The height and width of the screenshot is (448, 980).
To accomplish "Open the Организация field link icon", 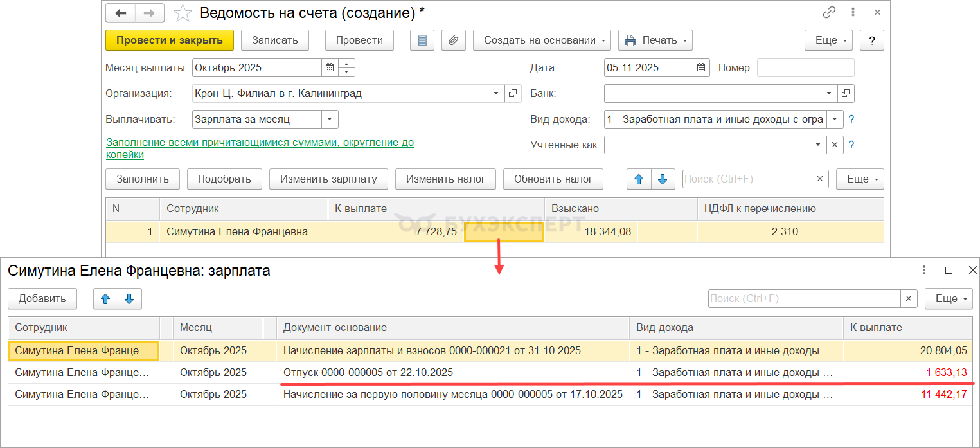I will coord(513,94).
